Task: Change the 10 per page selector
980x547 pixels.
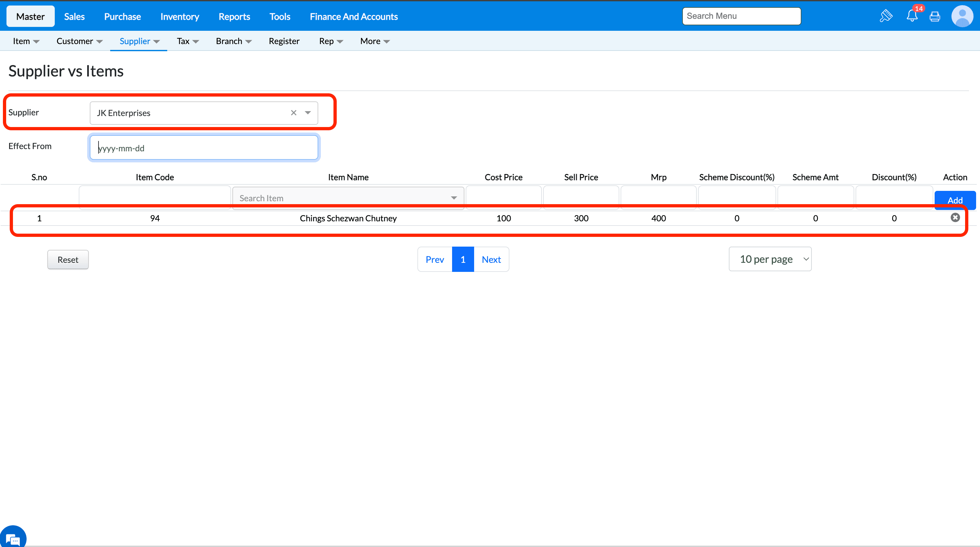Action: [770, 259]
